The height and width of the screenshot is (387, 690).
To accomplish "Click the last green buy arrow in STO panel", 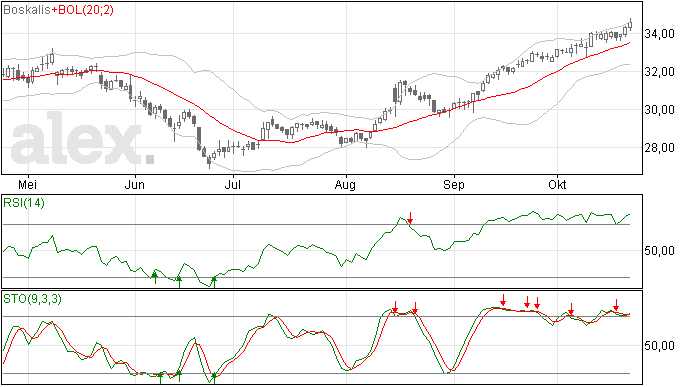I will 214,378.
